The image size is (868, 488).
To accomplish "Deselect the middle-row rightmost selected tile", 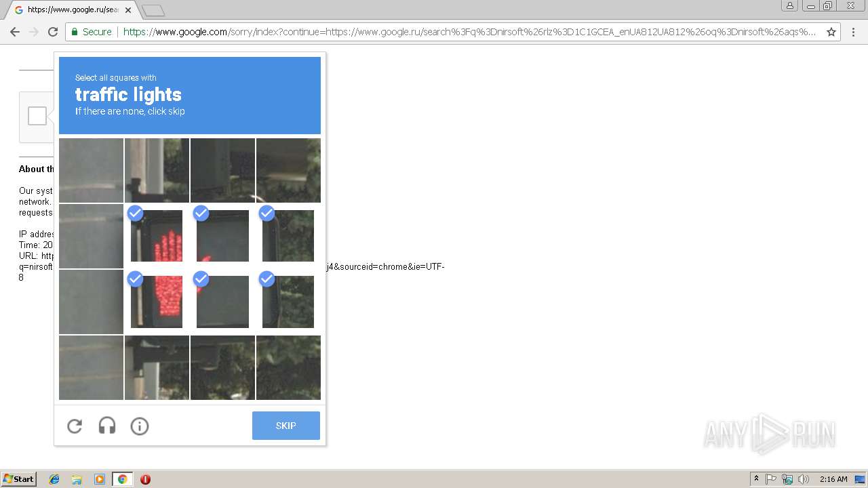I will [x=288, y=236].
